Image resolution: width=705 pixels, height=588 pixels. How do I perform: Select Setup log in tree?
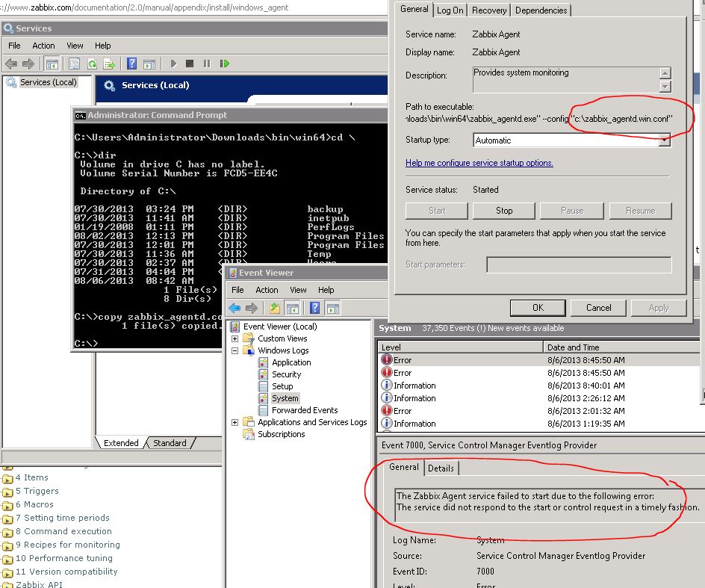click(x=282, y=386)
